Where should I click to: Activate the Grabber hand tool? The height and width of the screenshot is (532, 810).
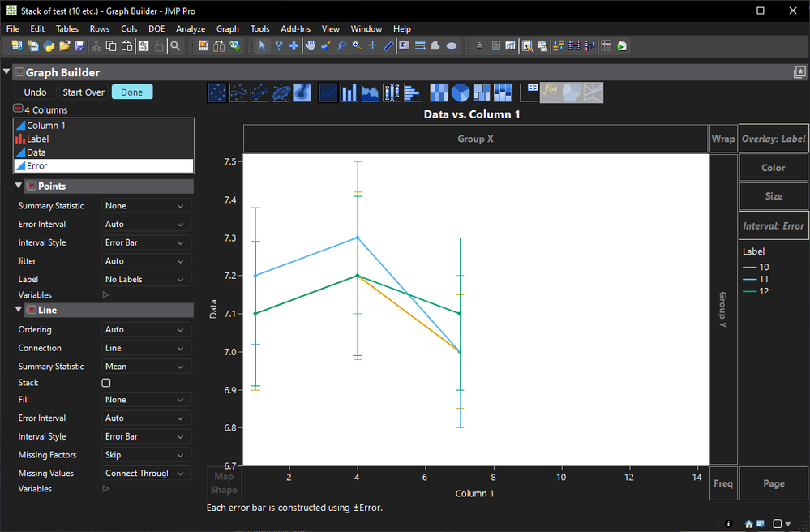310,46
